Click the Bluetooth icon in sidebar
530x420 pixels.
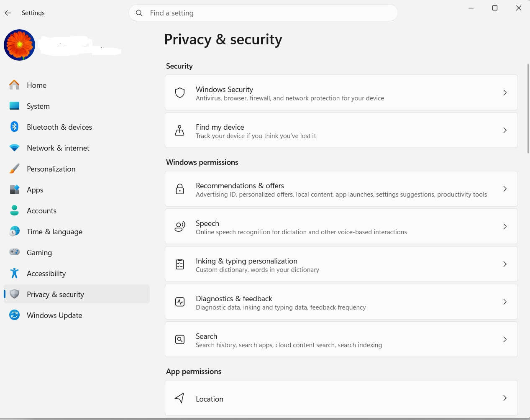point(15,127)
